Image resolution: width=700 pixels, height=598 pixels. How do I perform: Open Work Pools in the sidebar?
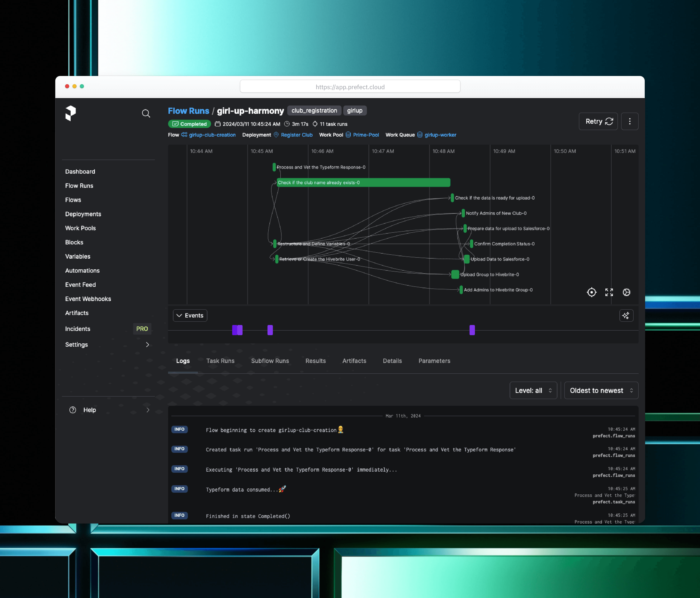tap(80, 228)
